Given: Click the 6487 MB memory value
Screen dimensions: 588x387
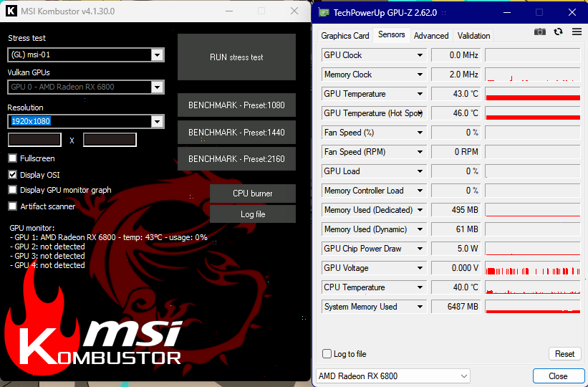Looking at the screenshot, I should coord(456,307).
